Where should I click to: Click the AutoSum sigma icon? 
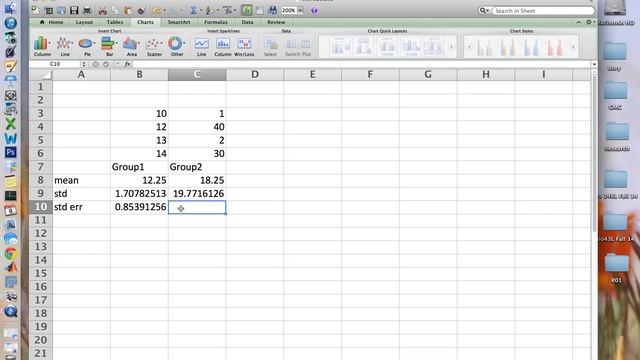click(x=193, y=11)
